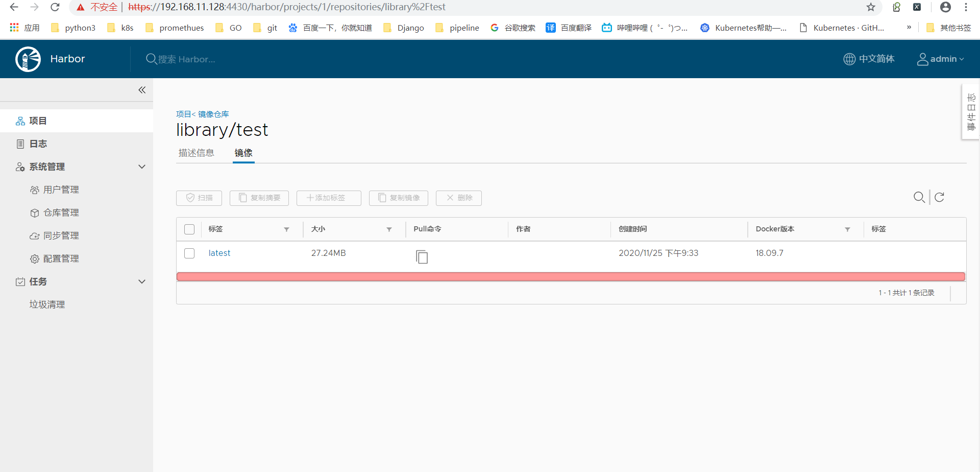Click the red vulnerability progress bar
Screen dimensions: 980x472
[x=571, y=276]
